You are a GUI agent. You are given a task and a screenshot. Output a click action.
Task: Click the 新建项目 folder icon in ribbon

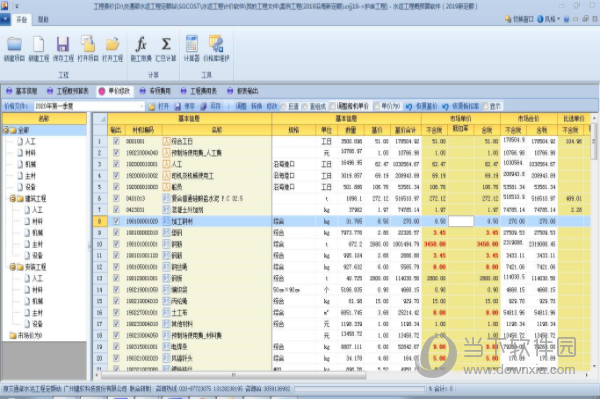pyautogui.click(x=14, y=44)
